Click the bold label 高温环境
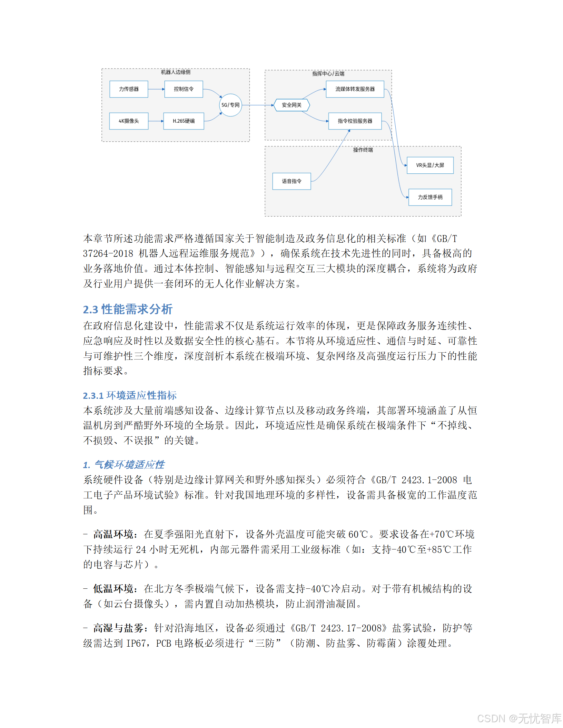Image resolution: width=563 pixels, height=728 pixels. [113, 534]
